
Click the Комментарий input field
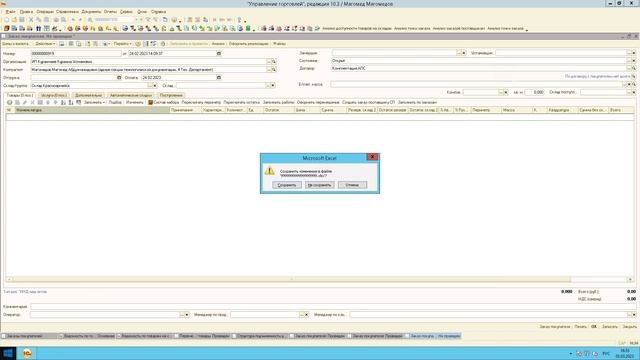[x=333, y=307]
